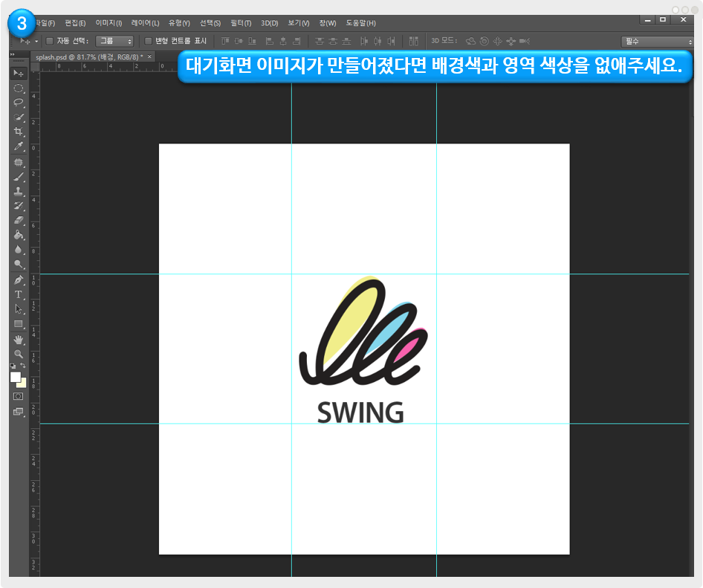
Task: Activate the Pen tool
Action: 19,280
